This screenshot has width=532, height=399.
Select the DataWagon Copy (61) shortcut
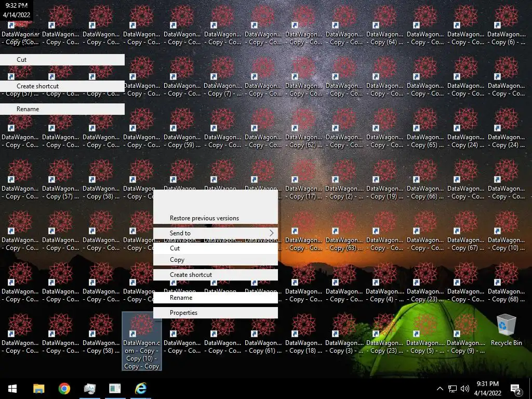coord(263,334)
